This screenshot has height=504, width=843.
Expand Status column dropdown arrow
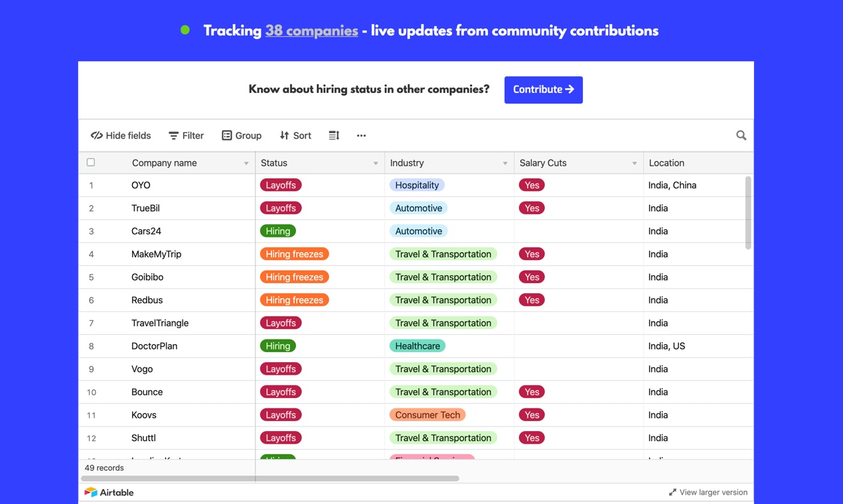coord(376,163)
